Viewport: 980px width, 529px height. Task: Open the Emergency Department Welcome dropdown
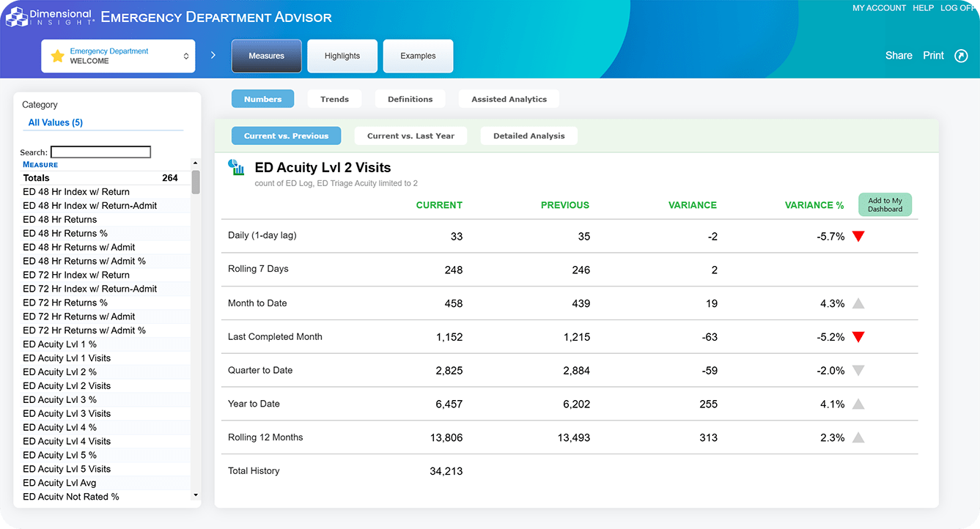coord(118,56)
